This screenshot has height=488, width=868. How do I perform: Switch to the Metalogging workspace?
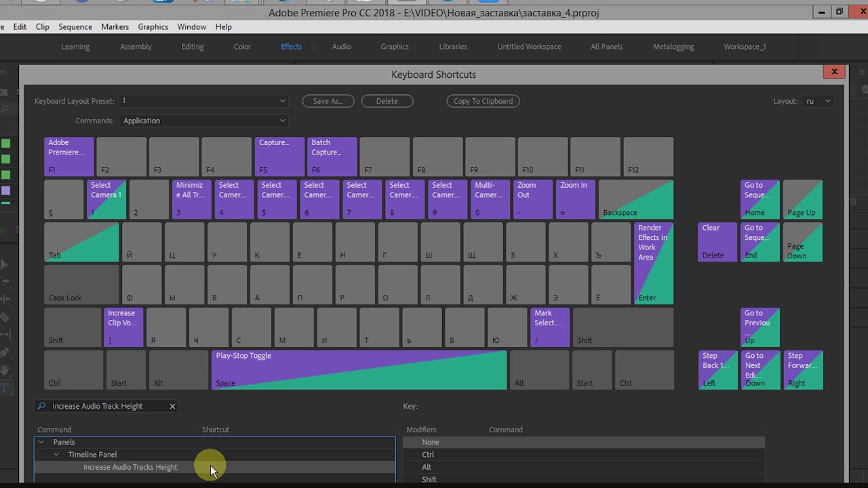pos(673,47)
